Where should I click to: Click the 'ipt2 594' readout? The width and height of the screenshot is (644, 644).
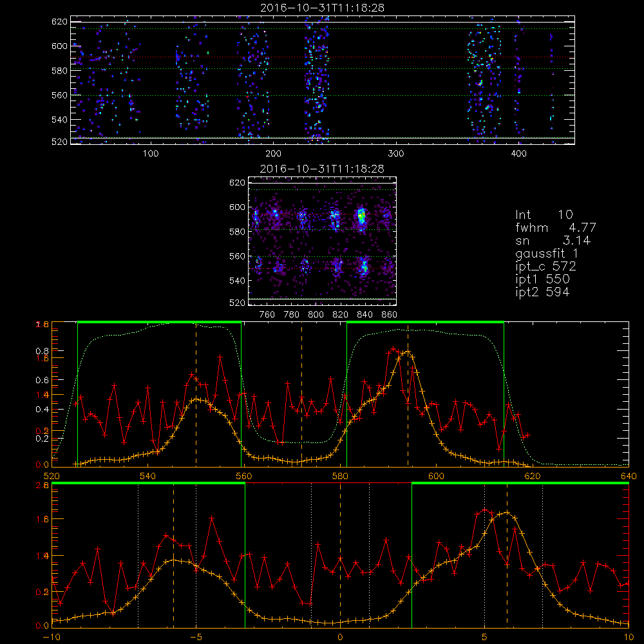[x=542, y=292]
